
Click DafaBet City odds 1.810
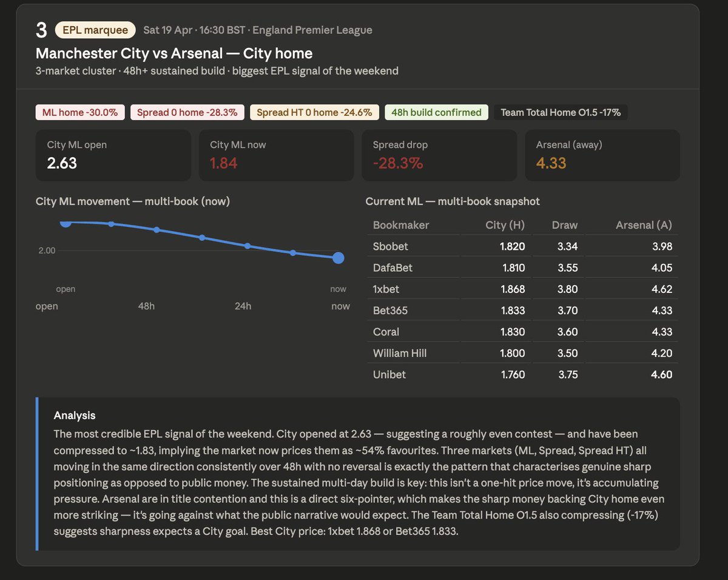pos(513,268)
